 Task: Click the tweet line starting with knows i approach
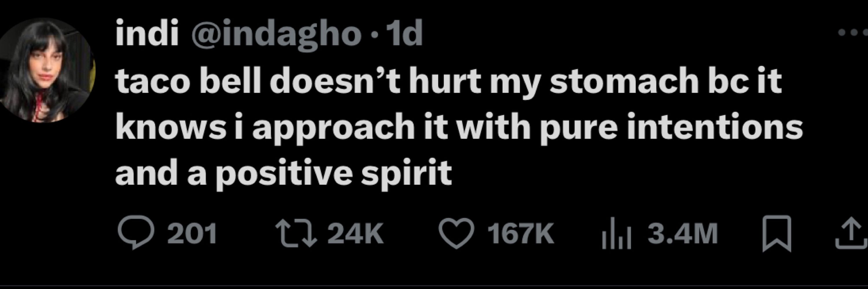(459, 128)
